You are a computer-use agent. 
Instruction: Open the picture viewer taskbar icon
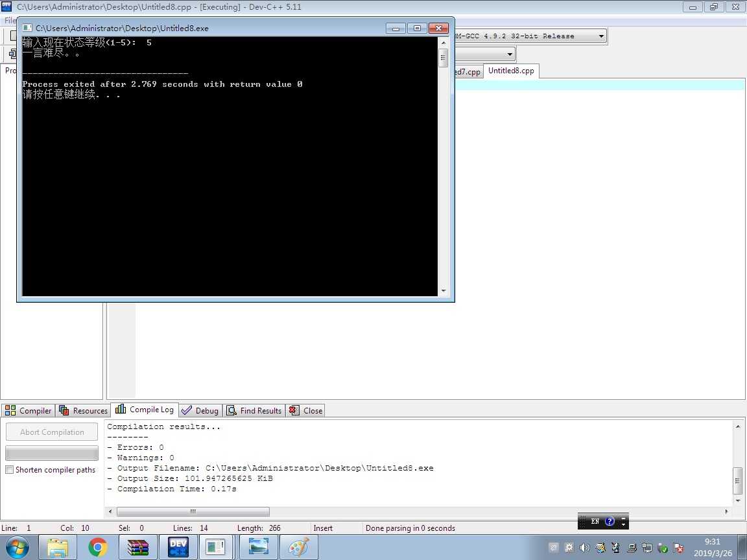pyautogui.click(x=259, y=547)
